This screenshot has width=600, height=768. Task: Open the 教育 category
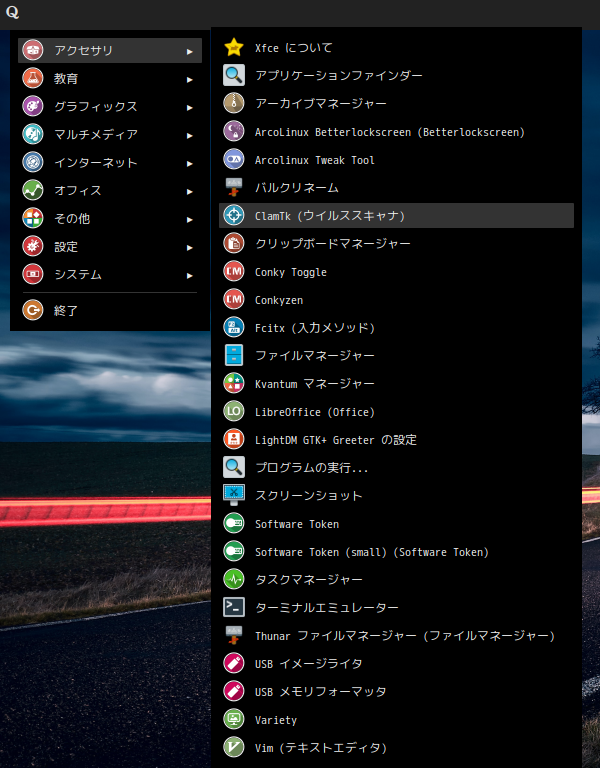110,78
